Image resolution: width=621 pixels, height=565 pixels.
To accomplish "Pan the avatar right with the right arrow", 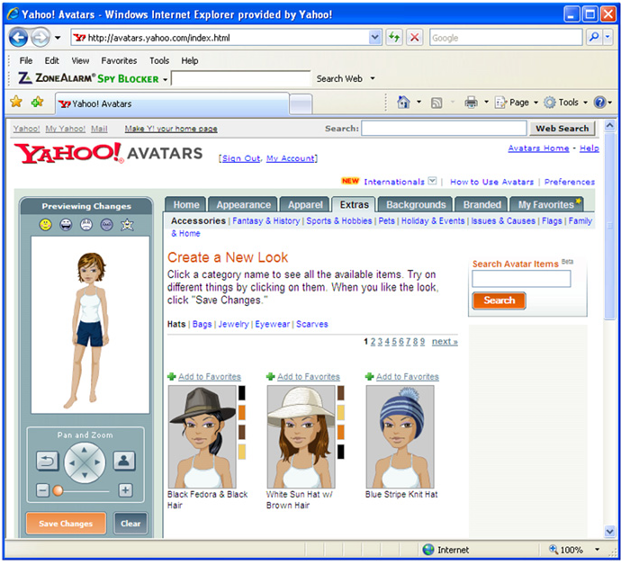I will [x=97, y=462].
